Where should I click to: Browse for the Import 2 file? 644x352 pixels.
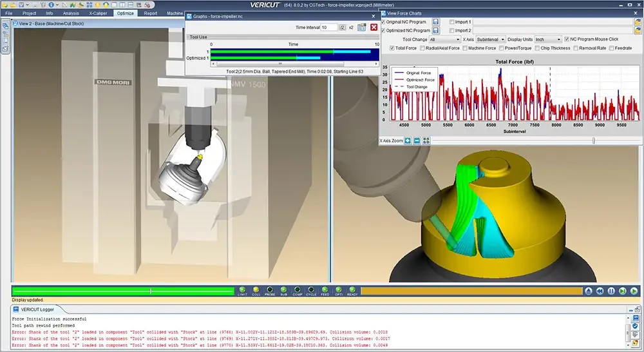(x=638, y=30)
